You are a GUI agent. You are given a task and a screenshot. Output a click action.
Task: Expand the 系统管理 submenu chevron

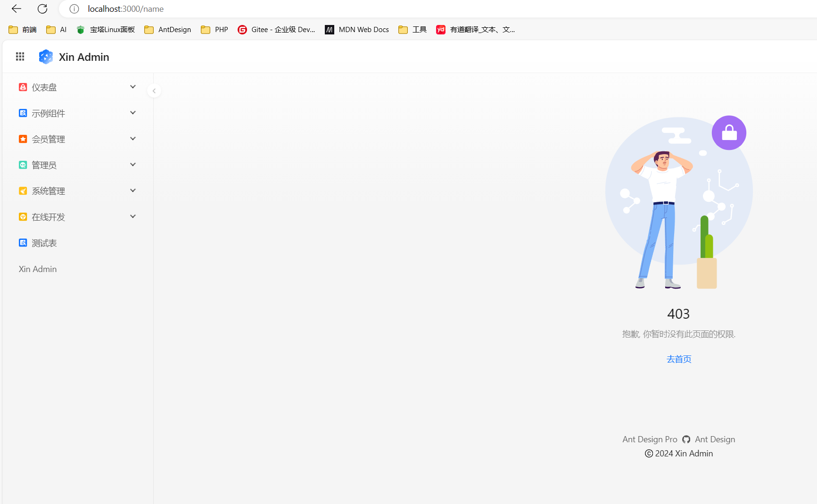coord(133,190)
